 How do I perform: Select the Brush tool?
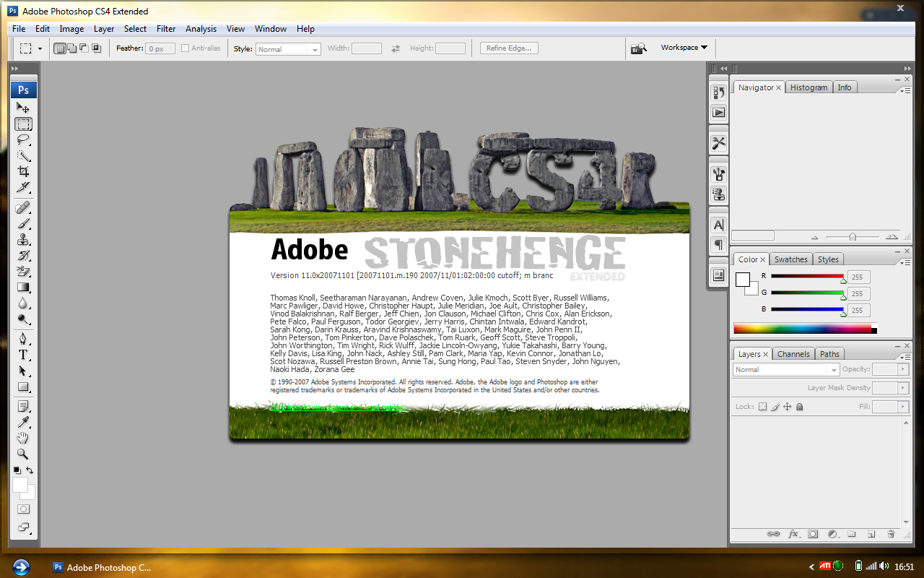[24, 224]
